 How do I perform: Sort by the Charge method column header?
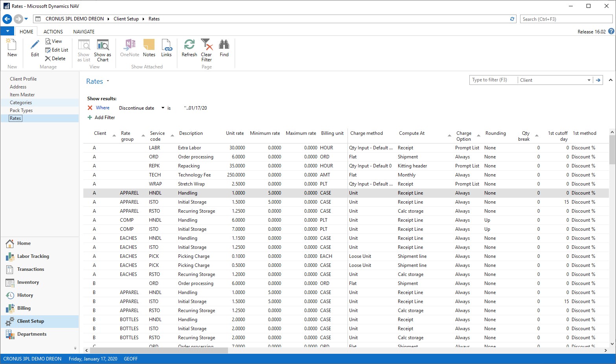pos(366,133)
